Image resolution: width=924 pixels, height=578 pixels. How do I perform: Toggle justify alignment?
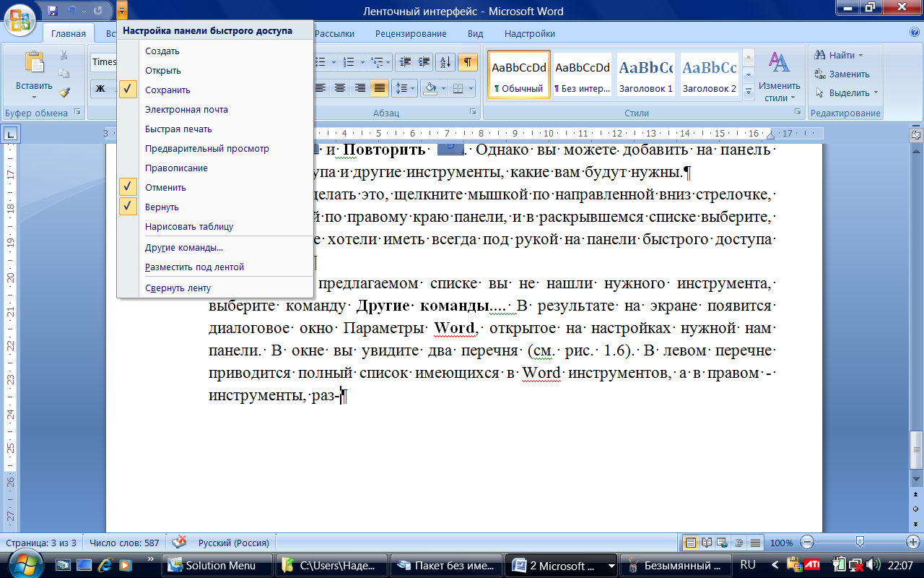[x=379, y=88]
